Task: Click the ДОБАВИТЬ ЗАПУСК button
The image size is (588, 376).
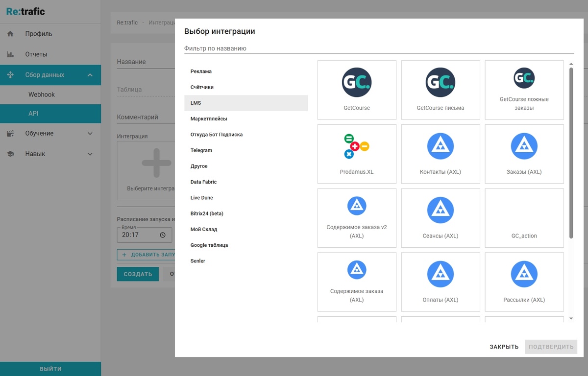Action: [x=146, y=255]
